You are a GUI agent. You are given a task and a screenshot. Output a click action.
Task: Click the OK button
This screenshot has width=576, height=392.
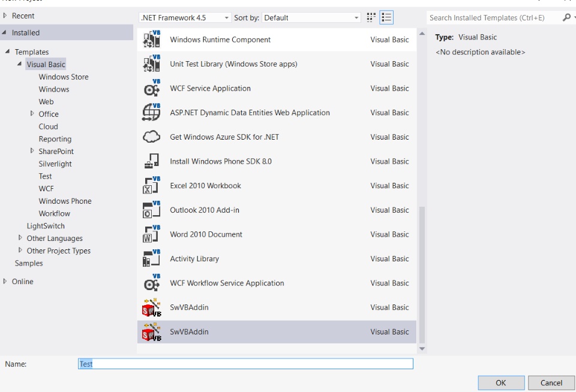point(501,383)
